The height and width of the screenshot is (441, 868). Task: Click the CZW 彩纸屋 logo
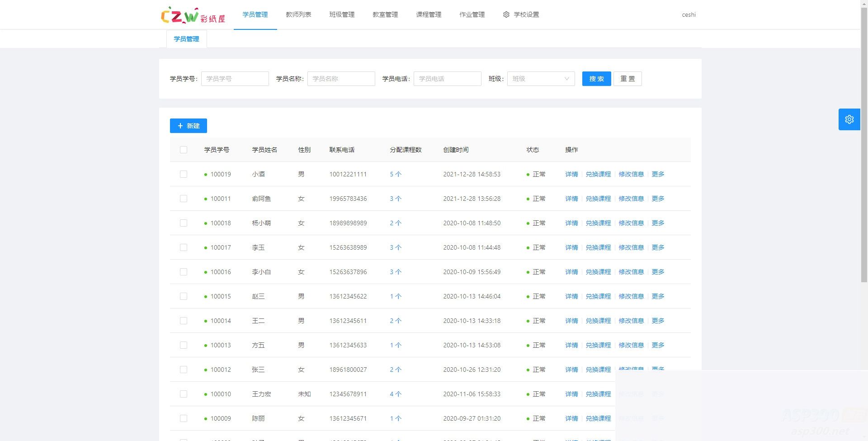pyautogui.click(x=193, y=14)
